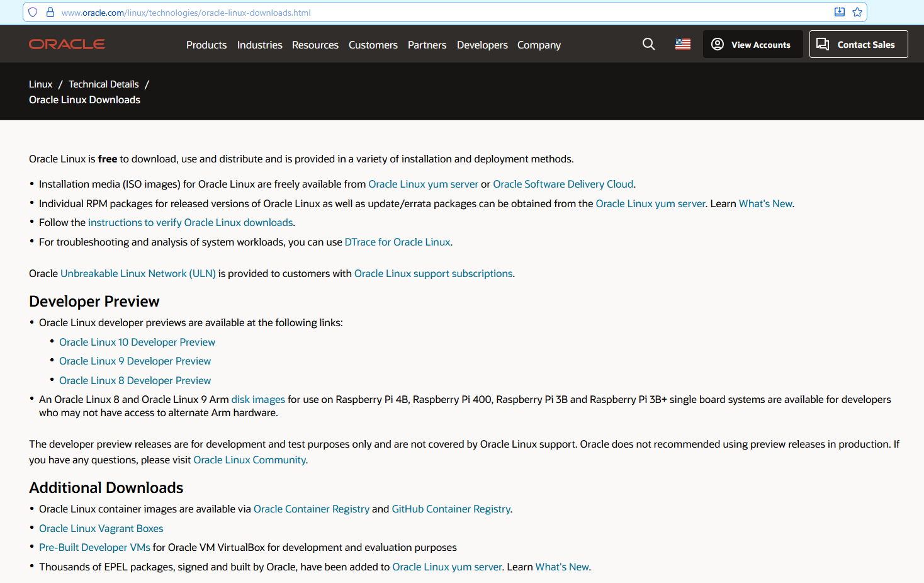Bookmark this page with the star icon
This screenshot has height=583, width=924.
coord(857,12)
